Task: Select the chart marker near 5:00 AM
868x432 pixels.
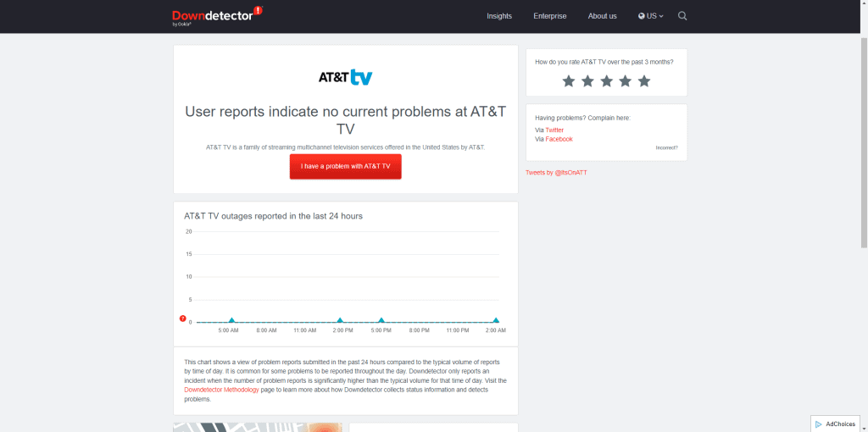Action: 231,320
